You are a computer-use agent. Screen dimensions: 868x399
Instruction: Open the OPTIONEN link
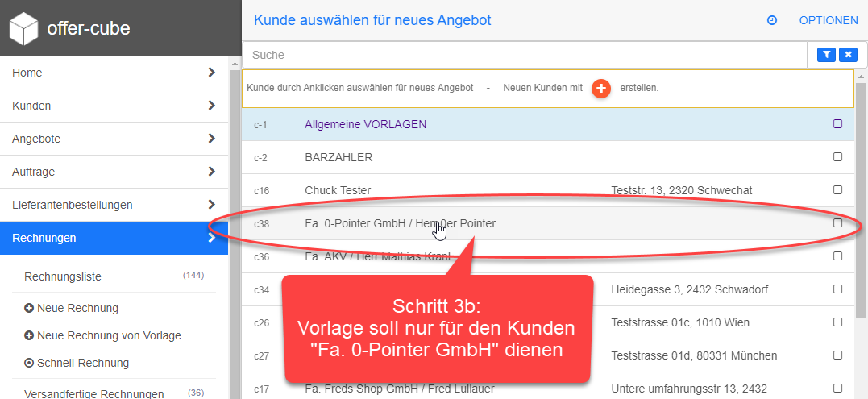click(829, 20)
